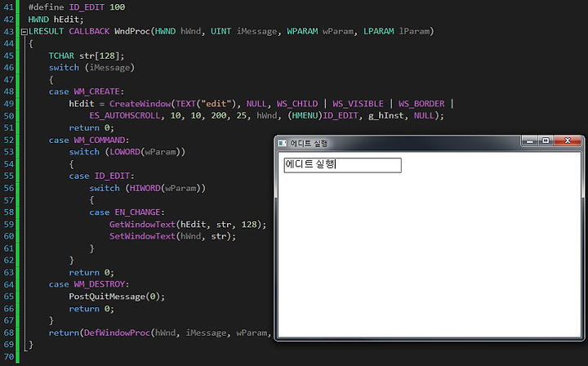Click WM_COMMAND case label
The height and width of the screenshot is (366, 588).
point(100,140)
